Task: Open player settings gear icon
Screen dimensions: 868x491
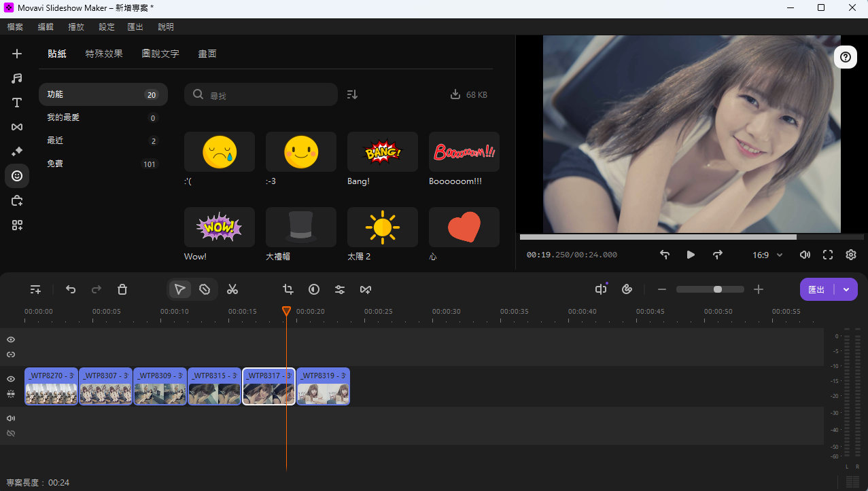Action: [851, 255]
